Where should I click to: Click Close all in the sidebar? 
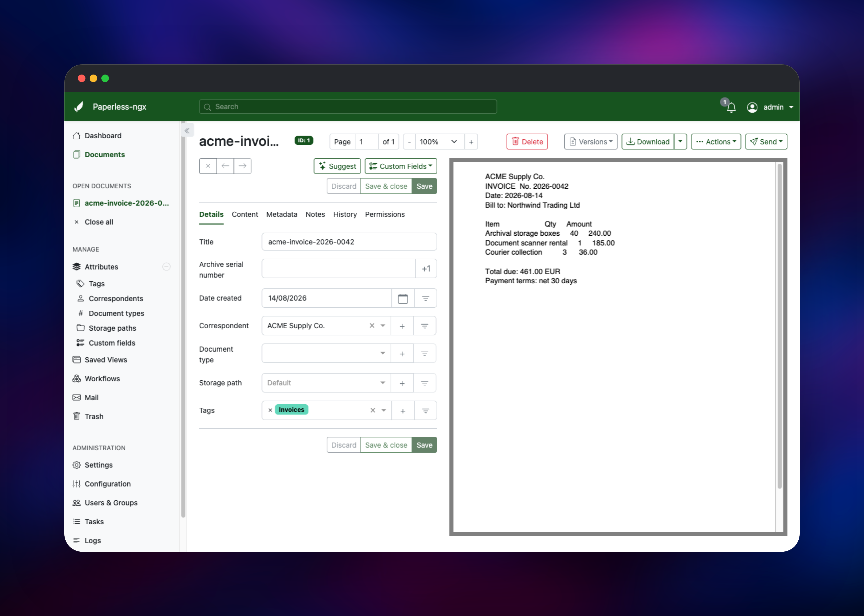pos(93,222)
